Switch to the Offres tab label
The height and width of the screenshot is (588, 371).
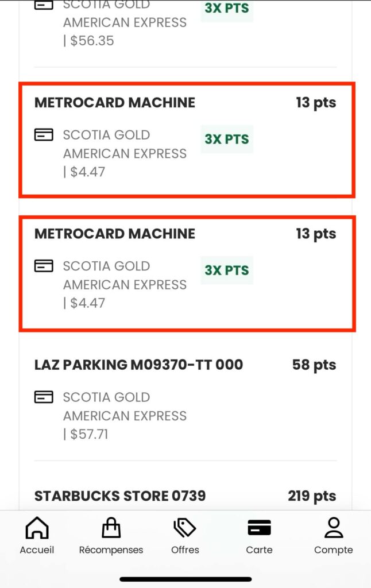pyautogui.click(x=185, y=550)
